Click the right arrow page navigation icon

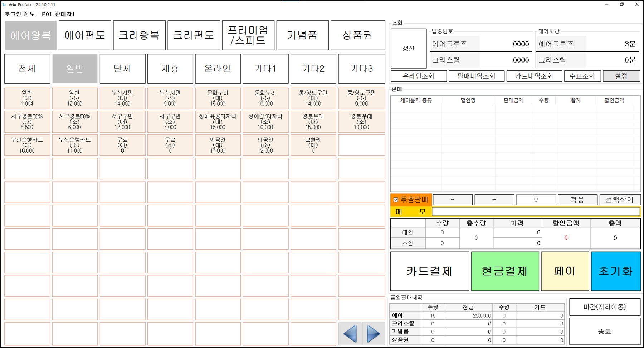pos(373,334)
